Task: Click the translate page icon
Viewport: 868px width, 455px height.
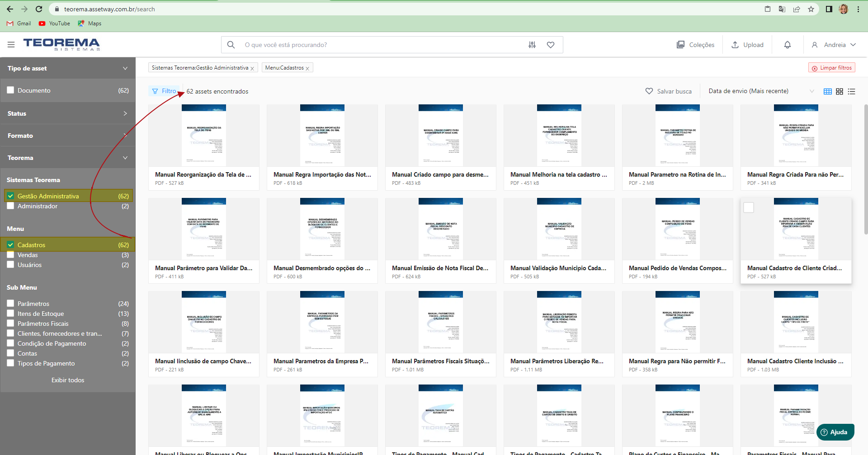Action: [782, 9]
